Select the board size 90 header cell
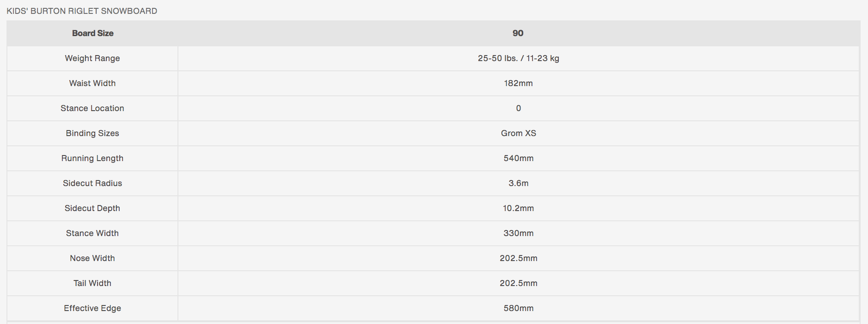Viewport: 868px width, 324px height. click(x=518, y=33)
